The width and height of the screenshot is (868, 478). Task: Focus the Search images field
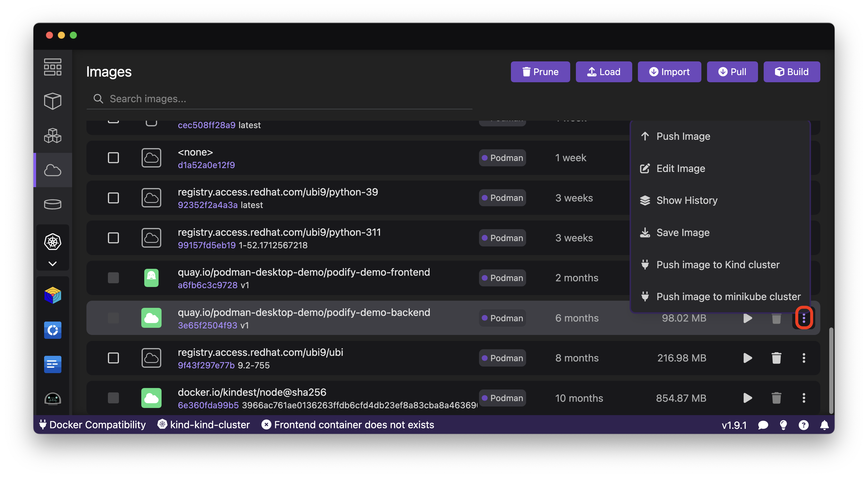(x=279, y=99)
